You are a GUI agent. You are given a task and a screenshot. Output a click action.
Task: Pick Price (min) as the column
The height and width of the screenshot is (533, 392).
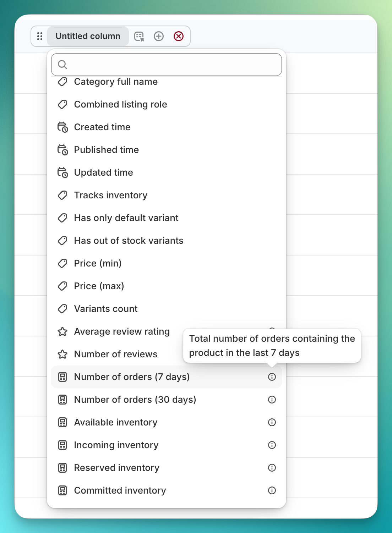coord(98,263)
